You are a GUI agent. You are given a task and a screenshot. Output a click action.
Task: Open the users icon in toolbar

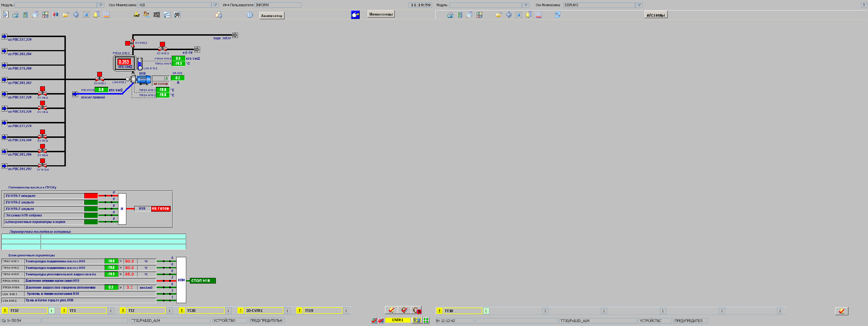(x=146, y=15)
